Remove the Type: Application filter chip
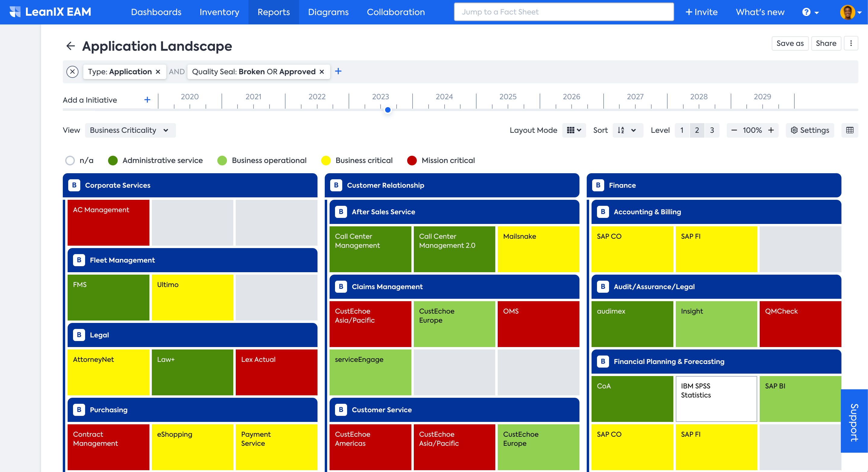 pos(158,72)
